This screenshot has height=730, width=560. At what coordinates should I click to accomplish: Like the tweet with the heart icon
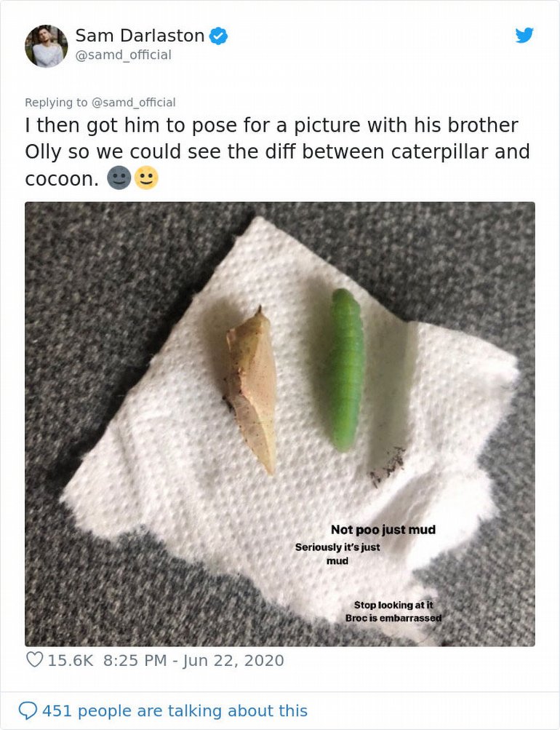pos(34,660)
